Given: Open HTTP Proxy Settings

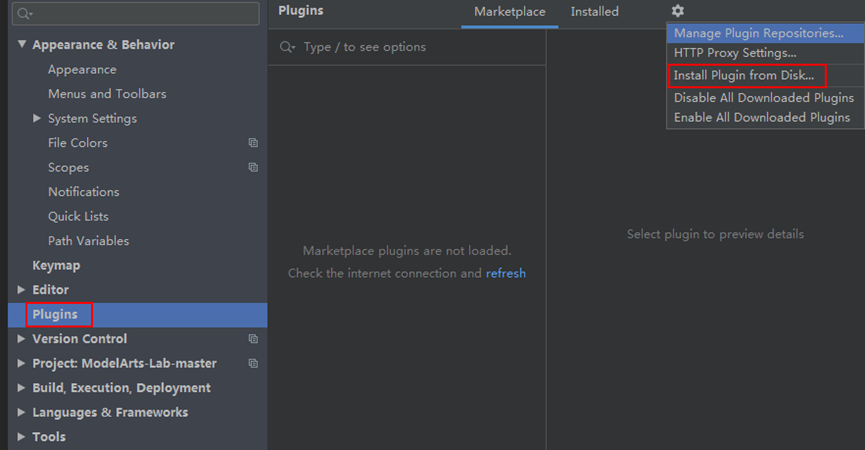Looking at the screenshot, I should (735, 53).
